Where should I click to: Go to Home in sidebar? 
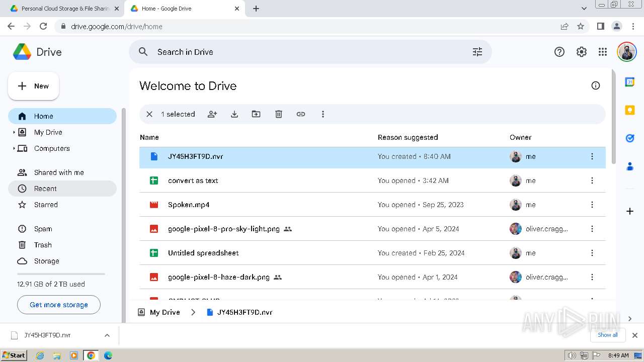tap(62, 116)
